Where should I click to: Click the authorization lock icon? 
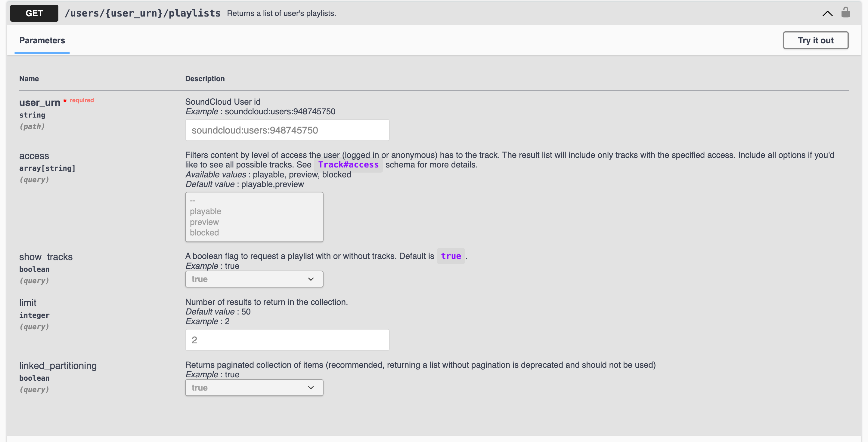[x=845, y=12]
